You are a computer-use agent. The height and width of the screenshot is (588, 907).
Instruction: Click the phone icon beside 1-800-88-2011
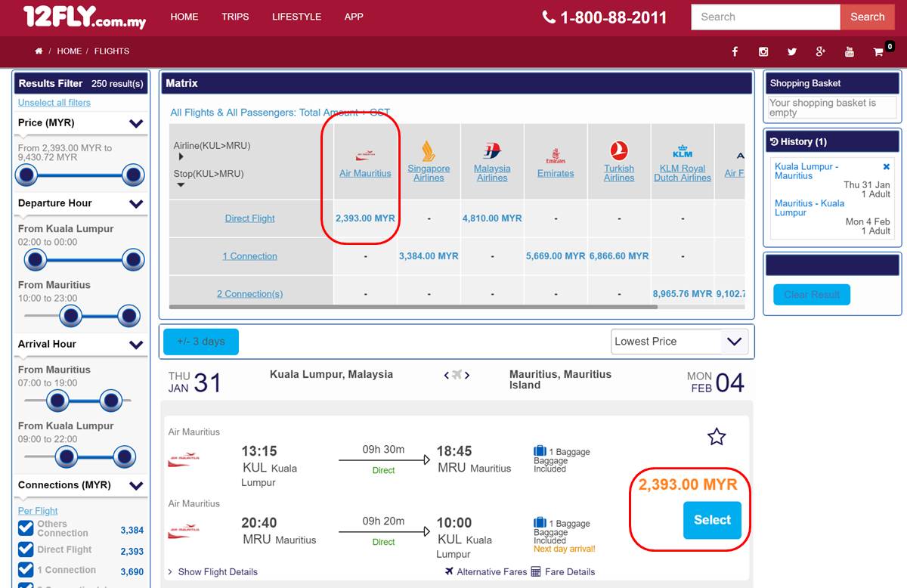pyautogui.click(x=549, y=17)
